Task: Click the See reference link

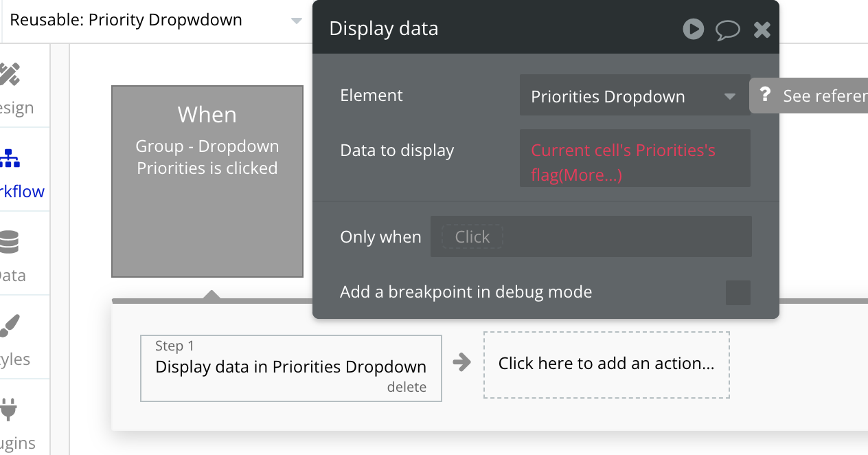Action: click(824, 96)
